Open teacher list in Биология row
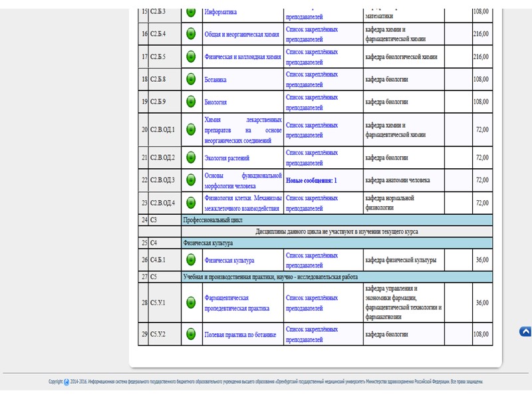This screenshot has width=532, height=399. coord(312,102)
